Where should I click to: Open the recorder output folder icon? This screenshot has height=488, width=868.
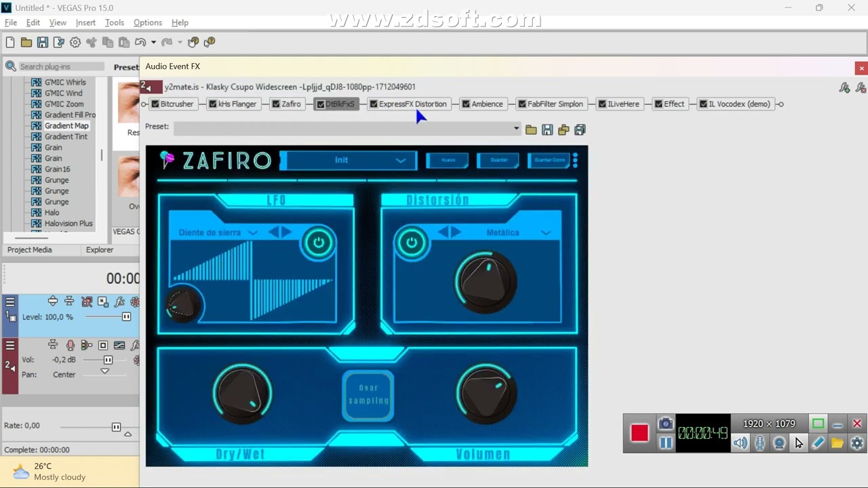837,443
